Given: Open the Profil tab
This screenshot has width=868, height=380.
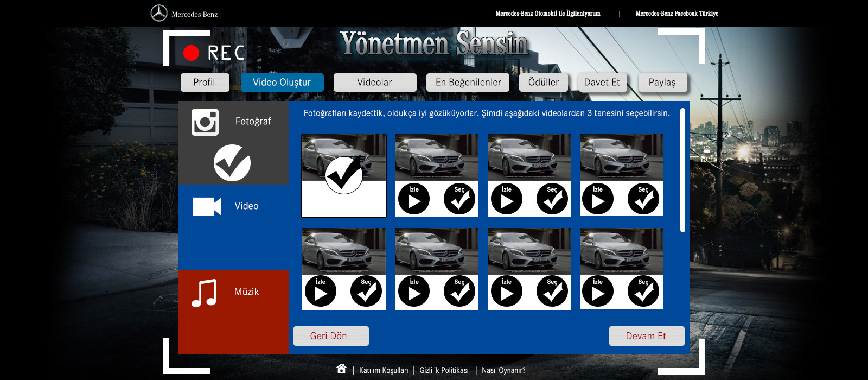Looking at the screenshot, I should click(205, 82).
